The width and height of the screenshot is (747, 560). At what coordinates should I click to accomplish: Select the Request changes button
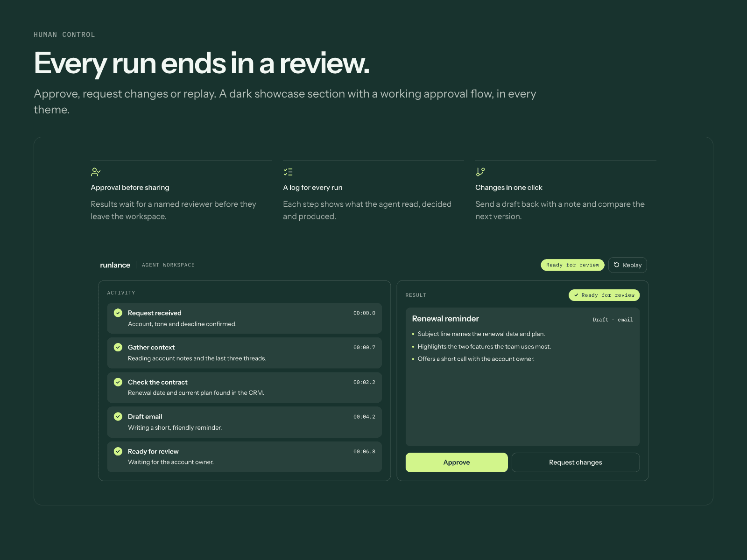(576, 462)
